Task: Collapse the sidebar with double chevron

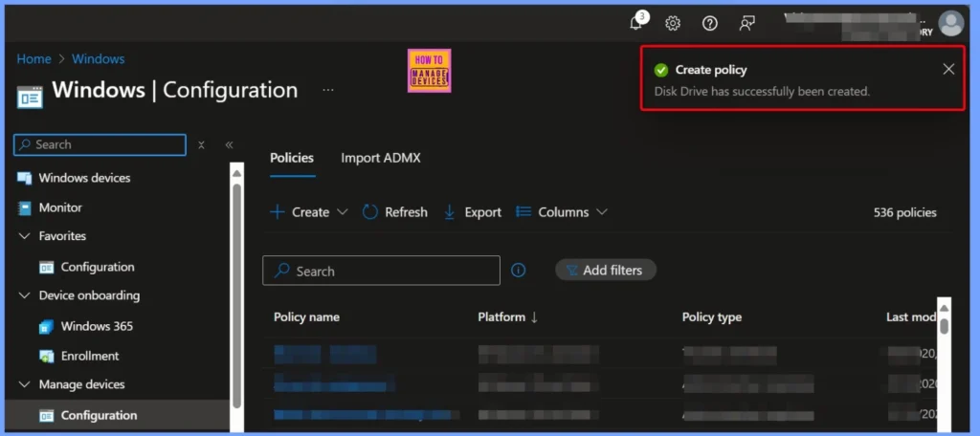Action: pos(229,145)
